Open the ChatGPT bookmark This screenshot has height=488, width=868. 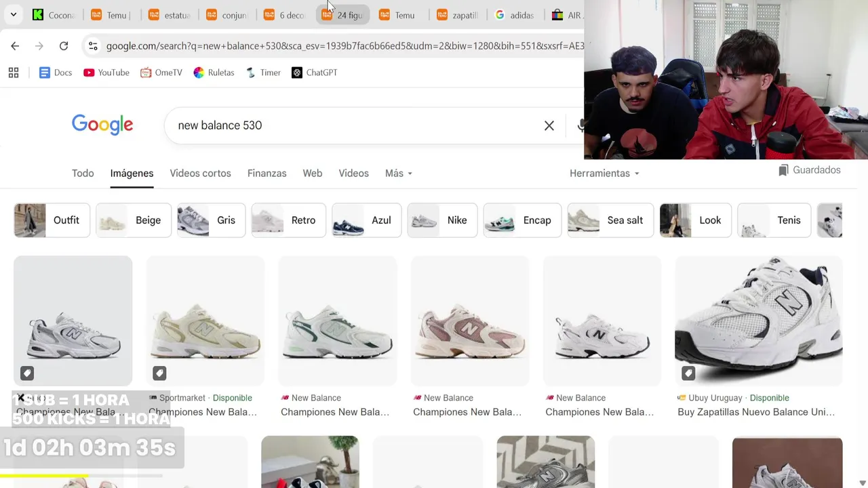click(315, 73)
